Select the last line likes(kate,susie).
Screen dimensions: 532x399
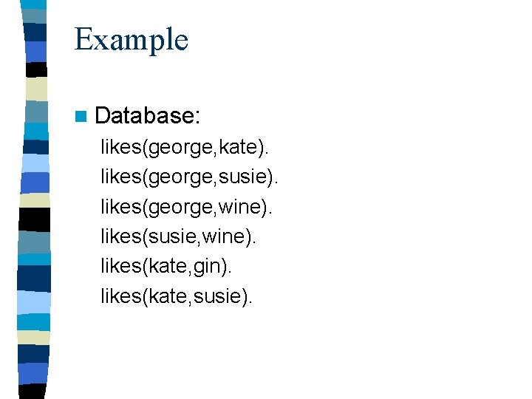[177, 296]
